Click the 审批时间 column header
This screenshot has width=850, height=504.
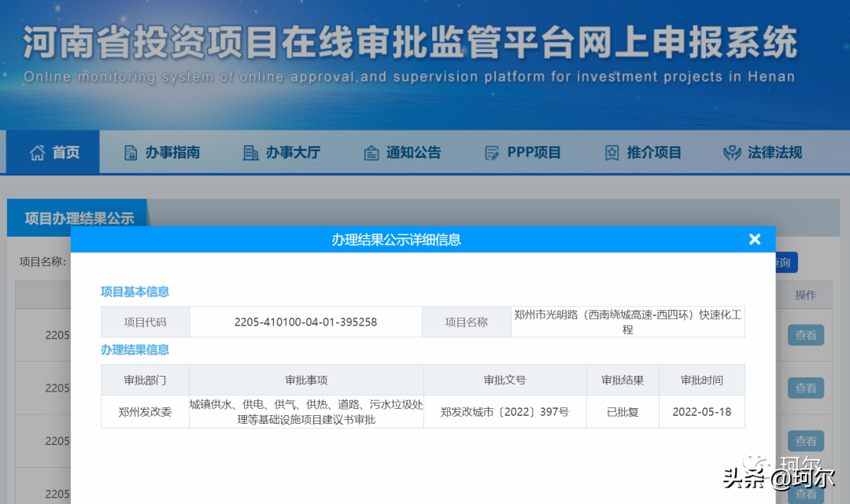(x=702, y=380)
